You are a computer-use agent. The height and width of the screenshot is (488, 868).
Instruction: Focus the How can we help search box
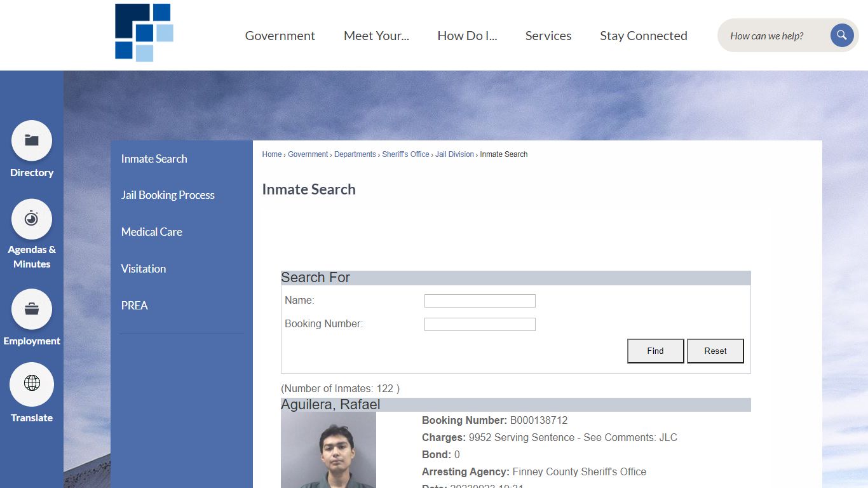click(775, 36)
